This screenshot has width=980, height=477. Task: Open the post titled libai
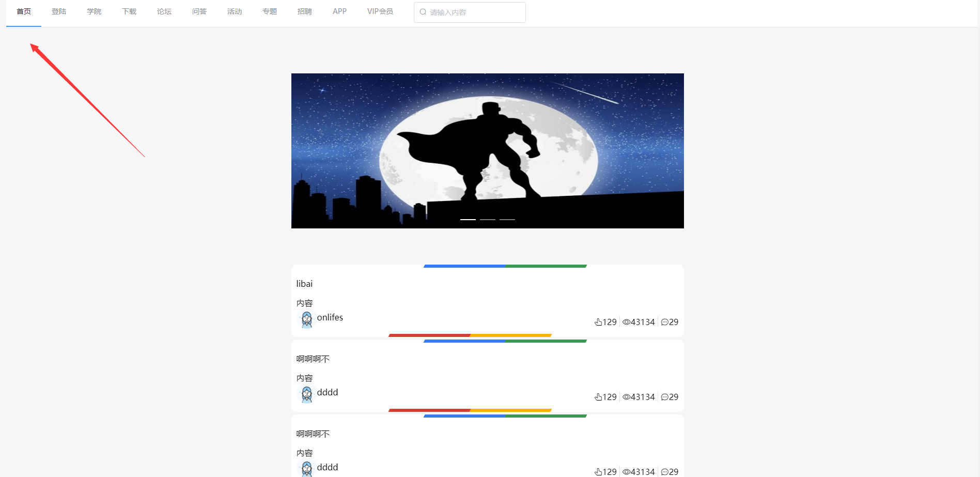click(x=304, y=284)
